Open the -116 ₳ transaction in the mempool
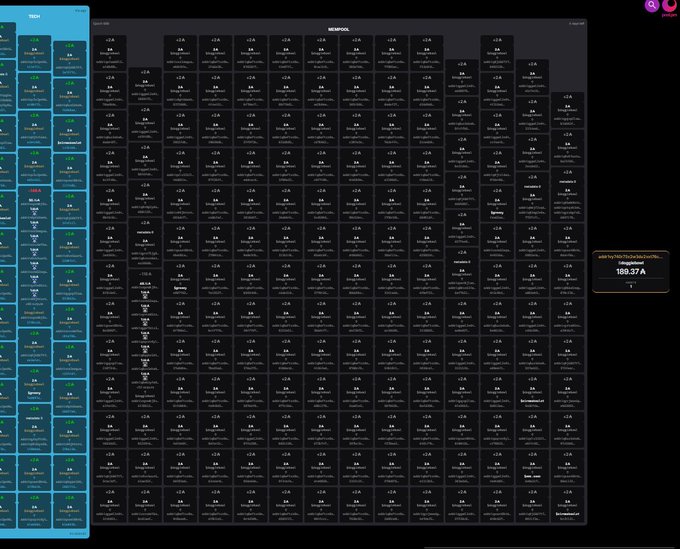The width and height of the screenshot is (680, 549). [145, 340]
